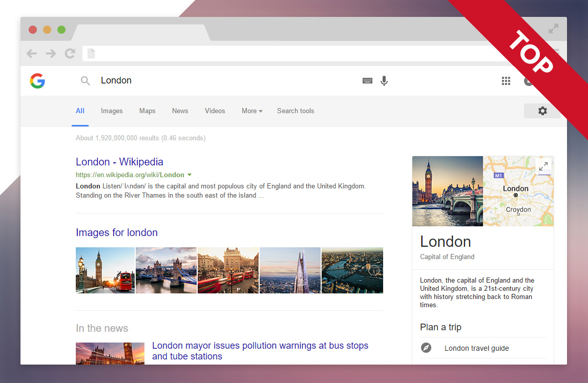
Task: Switch to the Maps tab
Action: coord(148,111)
